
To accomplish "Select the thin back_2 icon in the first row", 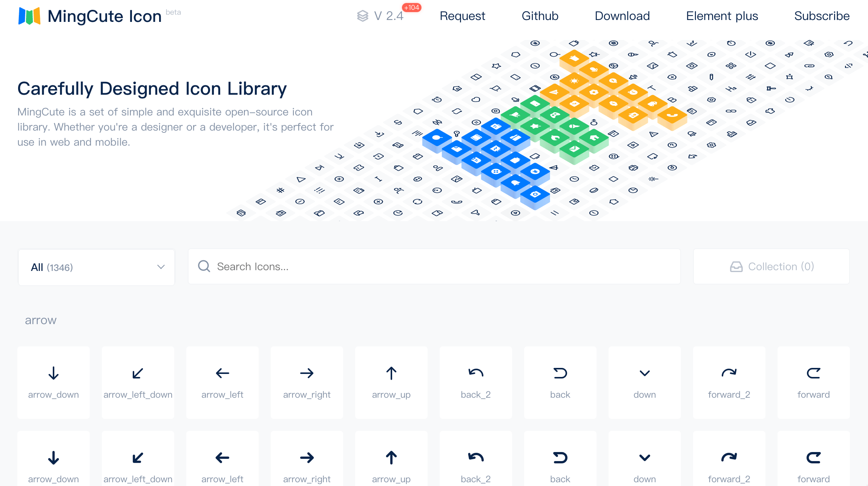I will pos(476,373).
